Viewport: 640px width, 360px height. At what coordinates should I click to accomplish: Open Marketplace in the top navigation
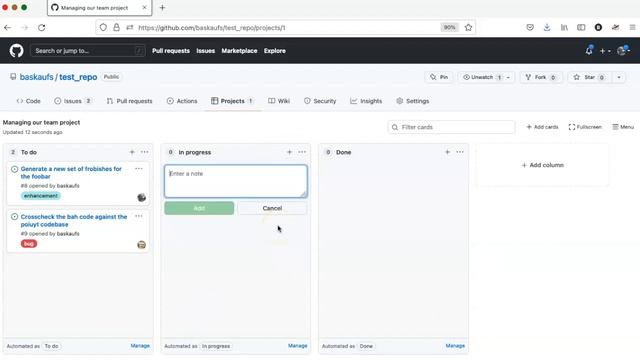(x=240, y=51)
